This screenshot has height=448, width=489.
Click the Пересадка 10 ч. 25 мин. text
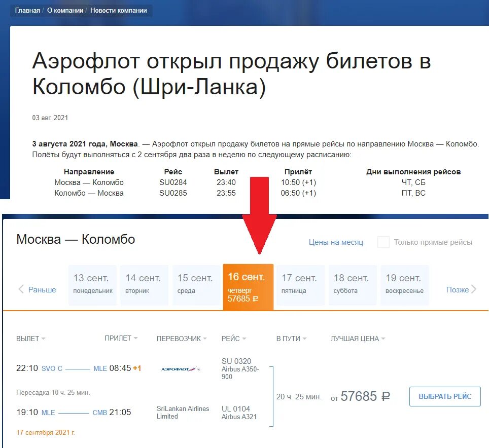[x=53, y=392]
